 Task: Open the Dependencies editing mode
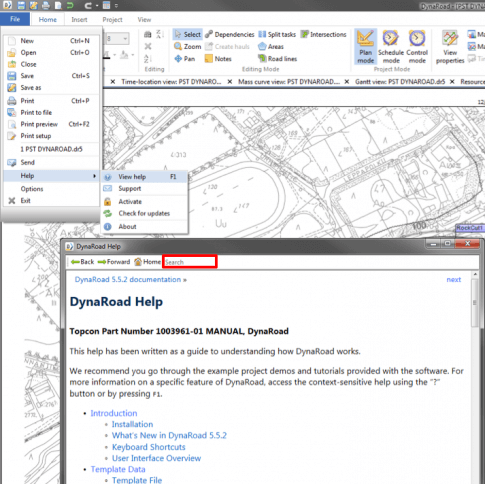pyautogui.click(x=230, y=34)
